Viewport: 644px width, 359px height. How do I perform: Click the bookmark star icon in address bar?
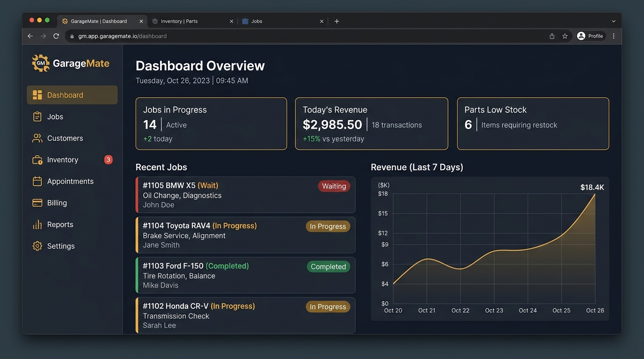565,36
